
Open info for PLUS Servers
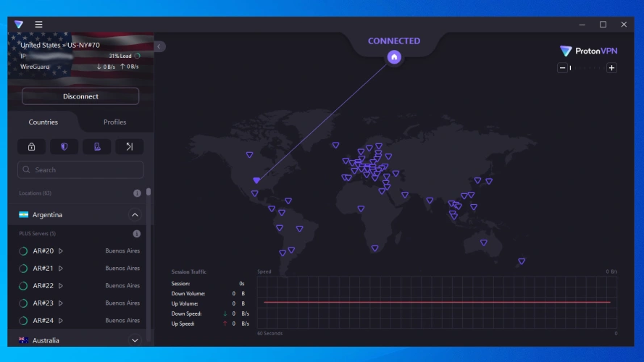[137, 234]
